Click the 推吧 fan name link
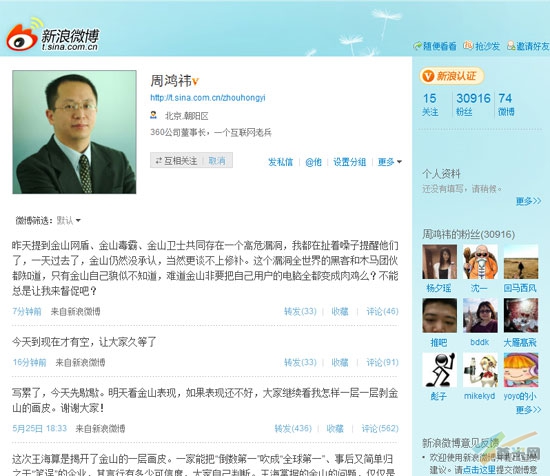The image size is (550, 476). click(438, 342)
